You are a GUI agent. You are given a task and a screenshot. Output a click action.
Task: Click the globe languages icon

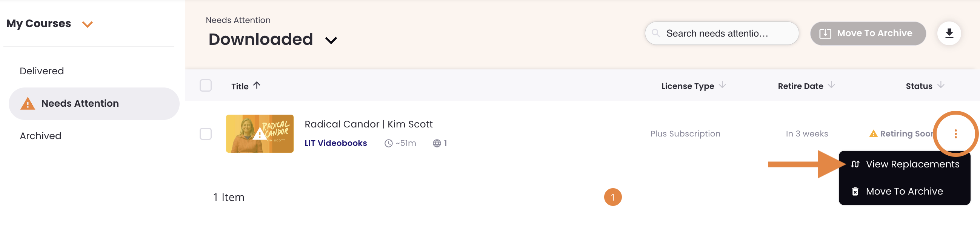pyautogui.click(x=437, y=143)
